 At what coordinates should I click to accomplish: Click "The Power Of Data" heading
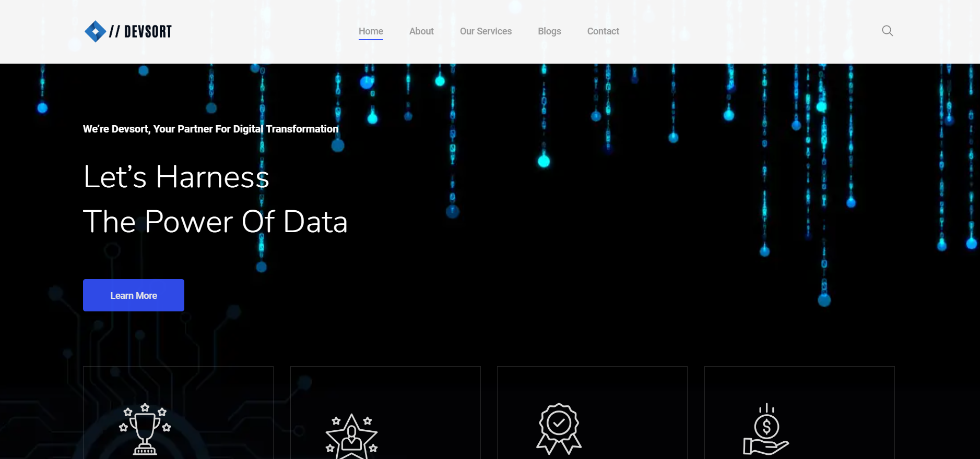point(215,222)
